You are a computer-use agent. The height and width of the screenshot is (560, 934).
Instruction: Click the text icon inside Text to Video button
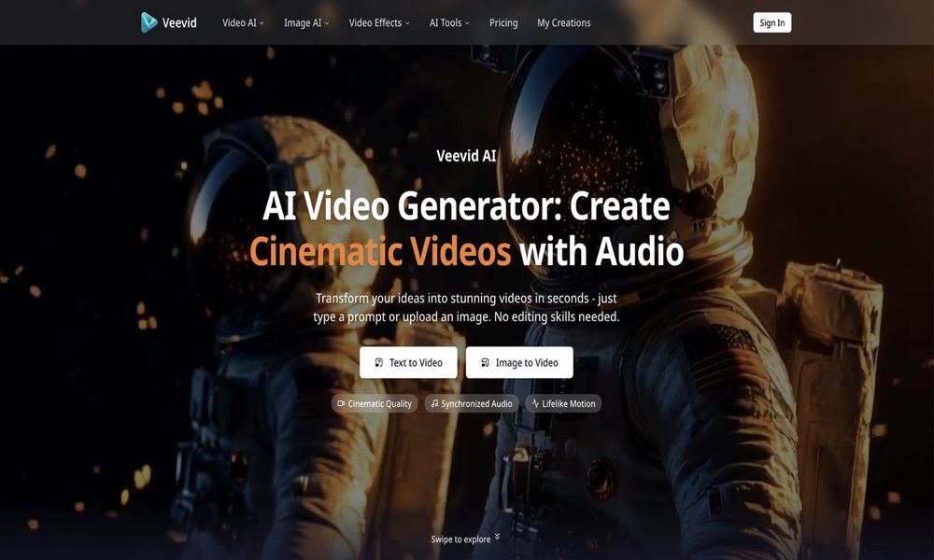click(x=379, y=362)
